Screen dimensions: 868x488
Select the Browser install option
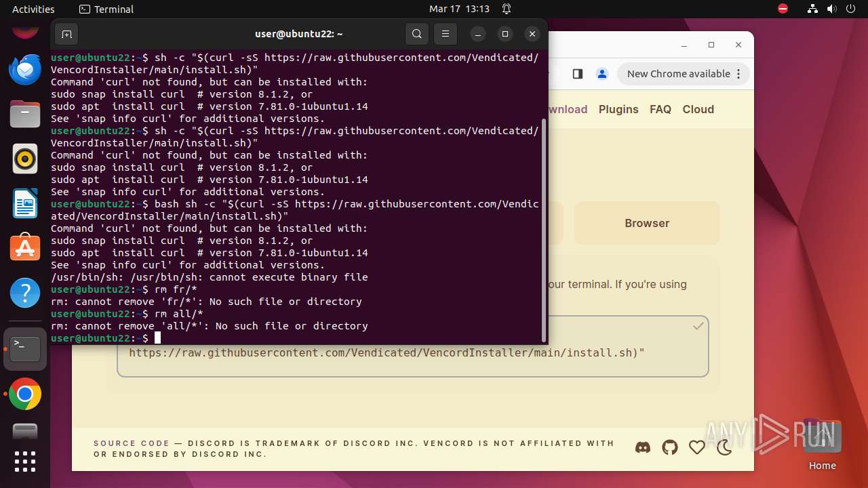(x=647, y=223)
